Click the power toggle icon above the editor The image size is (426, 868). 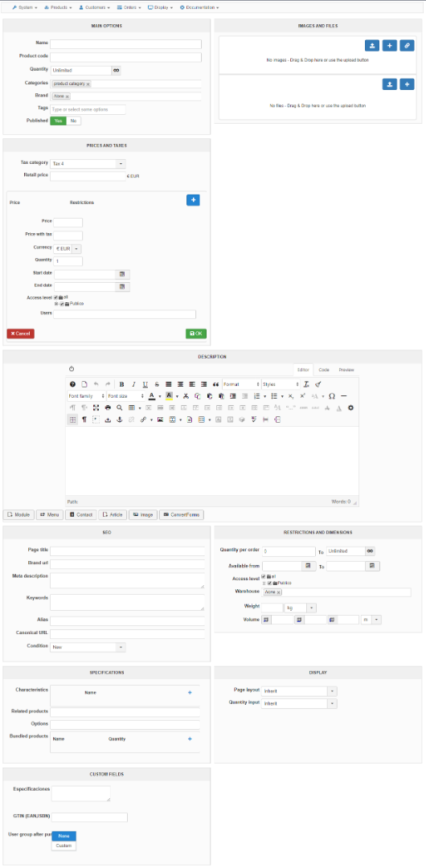coord(72,369)
